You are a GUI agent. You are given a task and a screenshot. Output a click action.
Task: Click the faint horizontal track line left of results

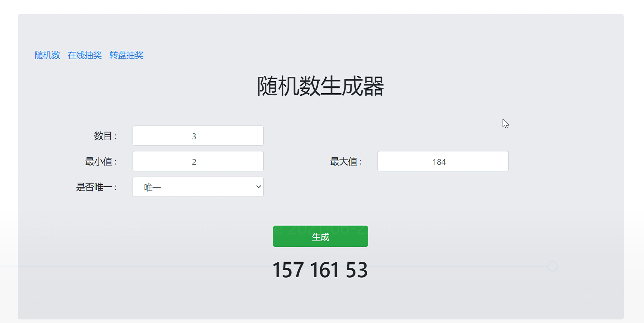(135, 266)
